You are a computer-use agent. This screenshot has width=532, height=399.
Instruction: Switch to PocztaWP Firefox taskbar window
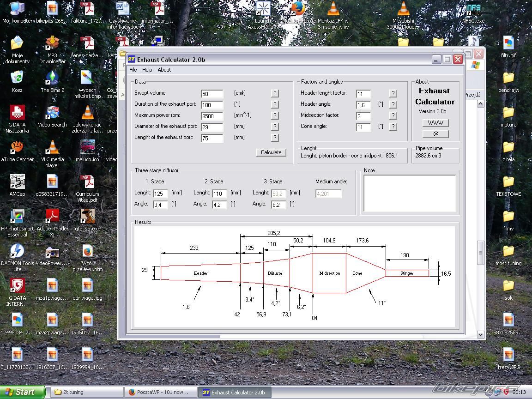pos(160,392)
